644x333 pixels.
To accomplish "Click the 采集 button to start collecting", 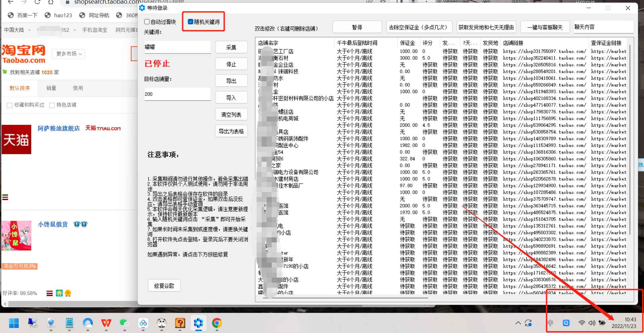I will click(231, 47).
